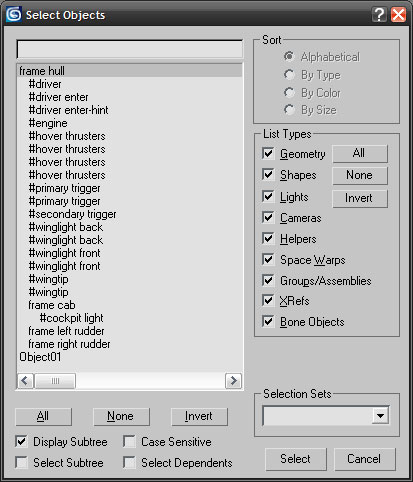Choose the By Color sort radio button
This screenshot has width=413, height=482.
tap(289, 93)
